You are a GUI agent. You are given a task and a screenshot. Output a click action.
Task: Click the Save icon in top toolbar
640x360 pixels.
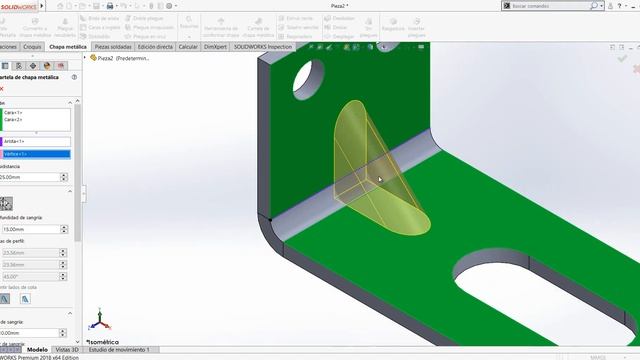click(x=96, y=6)
